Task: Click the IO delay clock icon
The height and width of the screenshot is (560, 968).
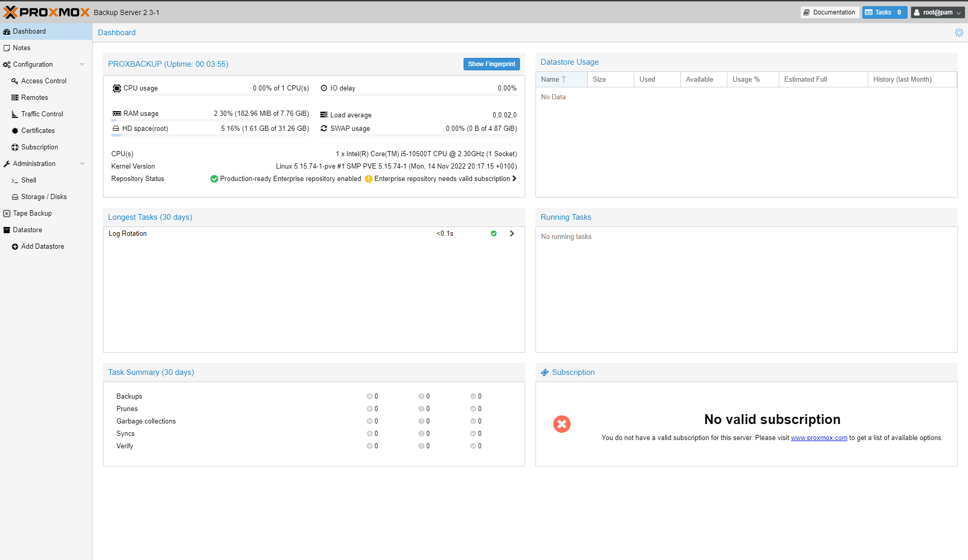Action: [324, 88]
